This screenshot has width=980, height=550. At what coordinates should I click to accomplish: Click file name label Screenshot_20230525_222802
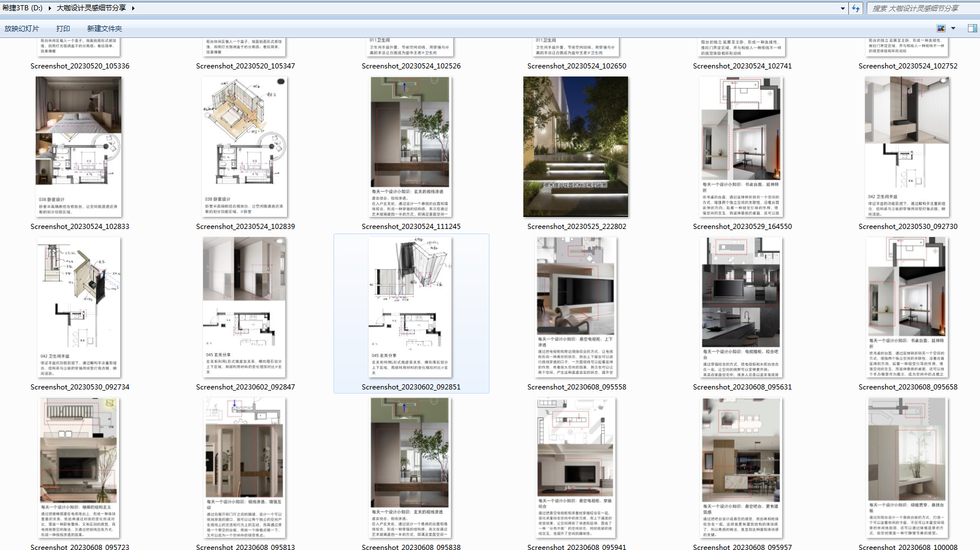pyautogui.click(x=577, y=227)
